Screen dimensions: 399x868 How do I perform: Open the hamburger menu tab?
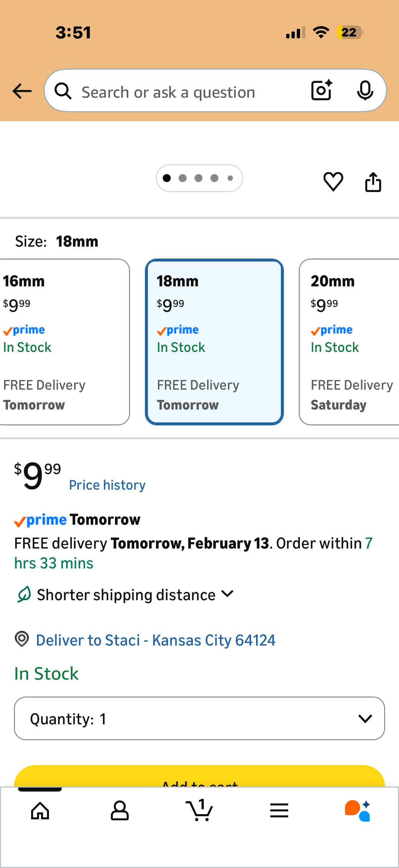click(x=279, y=811)
